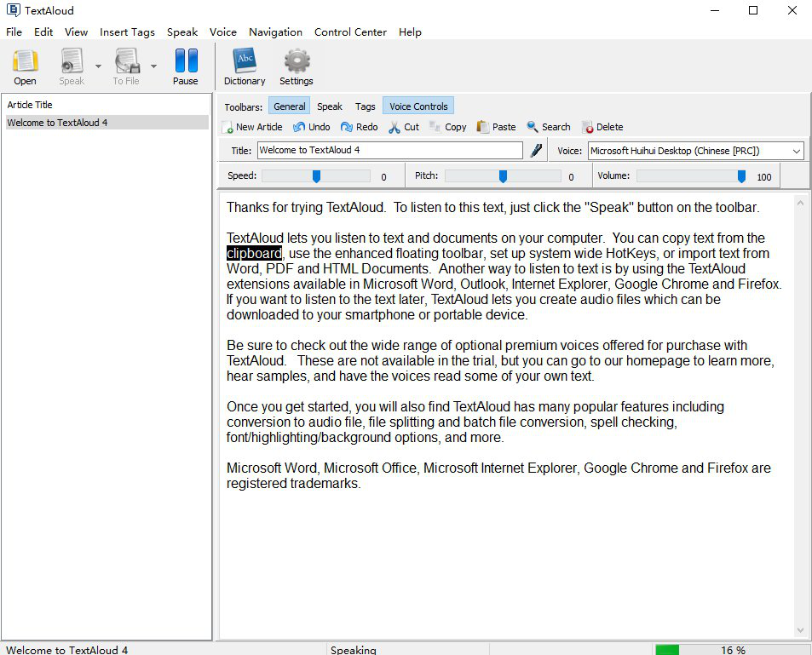This screenshot has width=812, height=655.
Task: Toggle the Voice Controls toolbar
Action: pyautogui.click(x=418, y=106)
